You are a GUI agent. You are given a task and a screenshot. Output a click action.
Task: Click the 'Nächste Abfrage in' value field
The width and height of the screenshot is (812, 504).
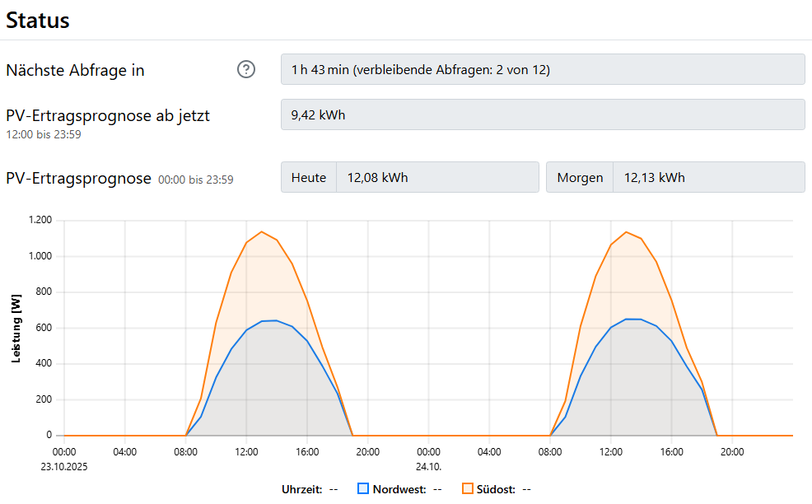pyautogui.click(x=543, y=69)
